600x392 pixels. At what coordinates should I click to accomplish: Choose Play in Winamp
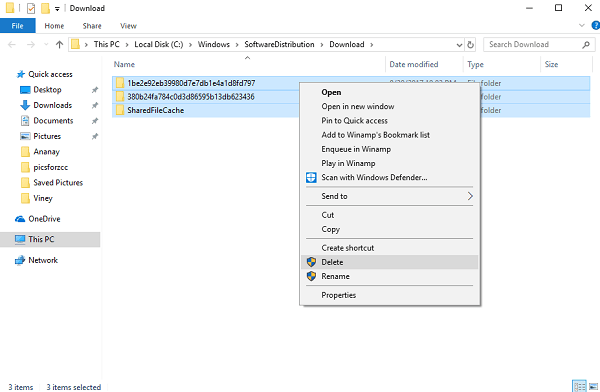pos(390,163)
